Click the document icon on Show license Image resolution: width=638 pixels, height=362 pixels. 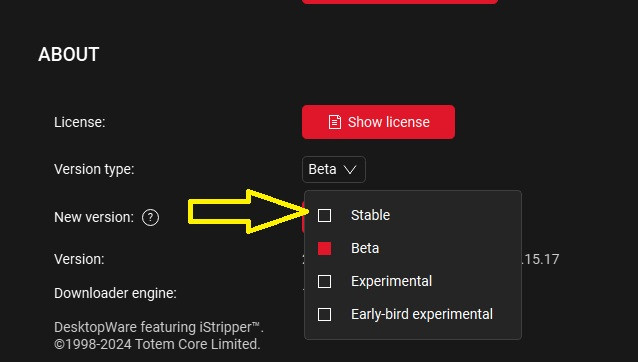[334, 122]
